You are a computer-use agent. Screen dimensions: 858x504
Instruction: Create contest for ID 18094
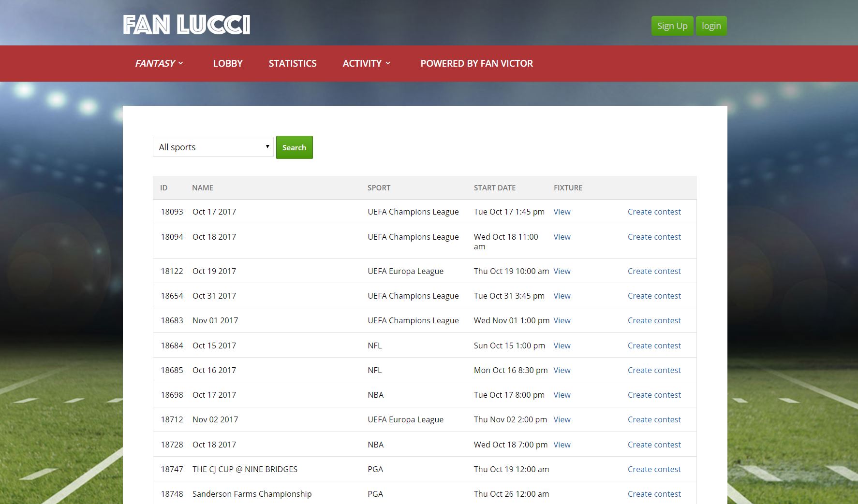click(x=654, y=237)
